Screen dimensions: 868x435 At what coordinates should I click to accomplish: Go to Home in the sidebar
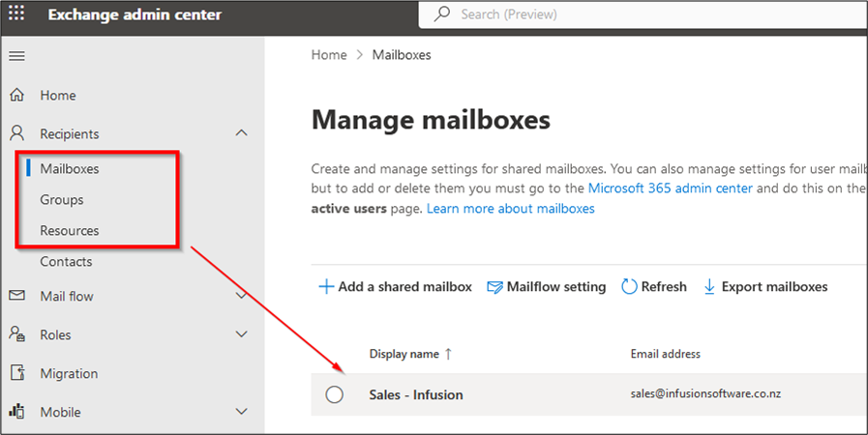[57, 95]
